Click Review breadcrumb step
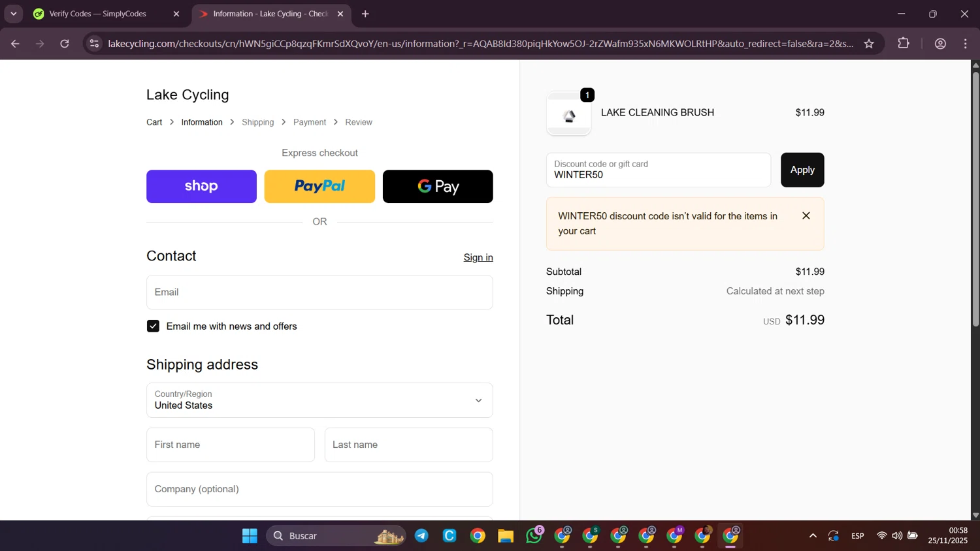Viewport: 980px width, 551px height. (359, 122)
